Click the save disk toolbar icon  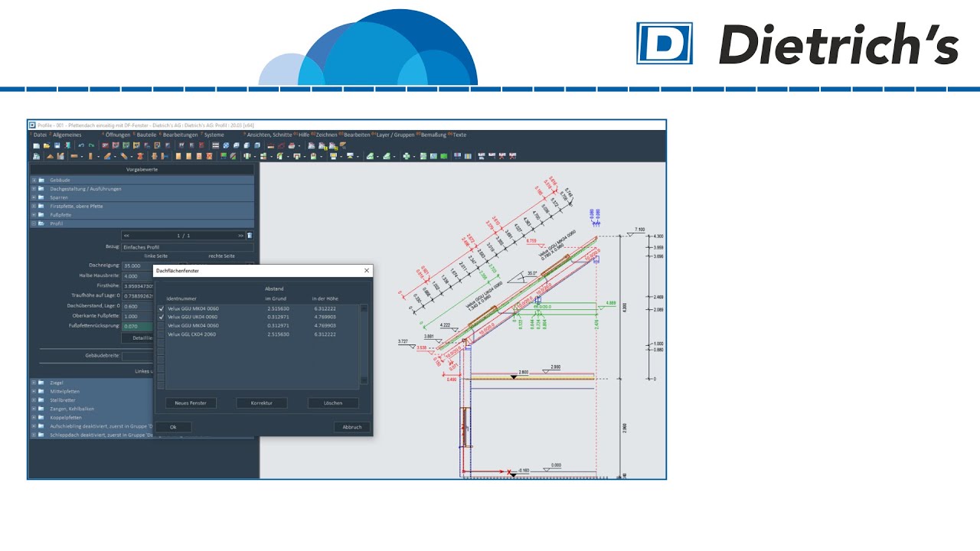click(57, 145)
